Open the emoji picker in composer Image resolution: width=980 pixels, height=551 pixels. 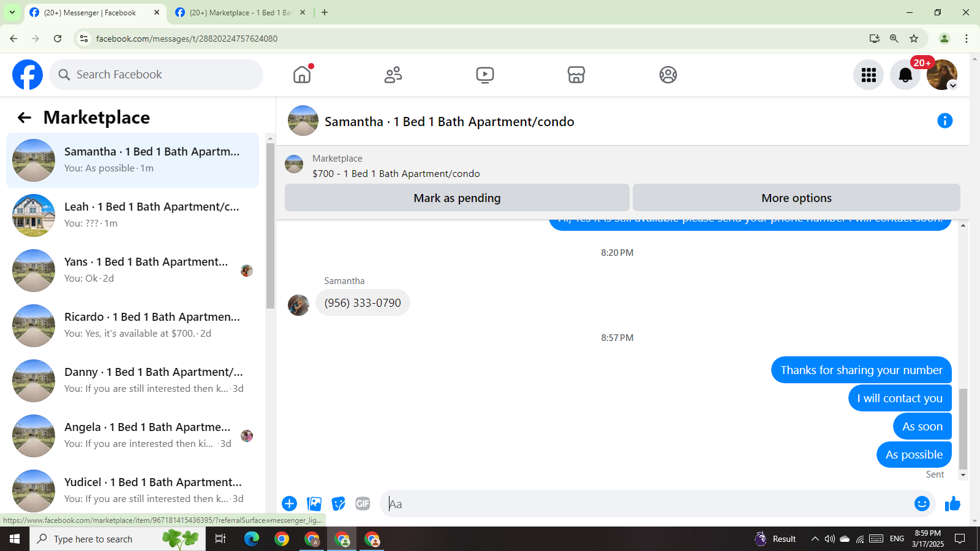click(922, 503)
